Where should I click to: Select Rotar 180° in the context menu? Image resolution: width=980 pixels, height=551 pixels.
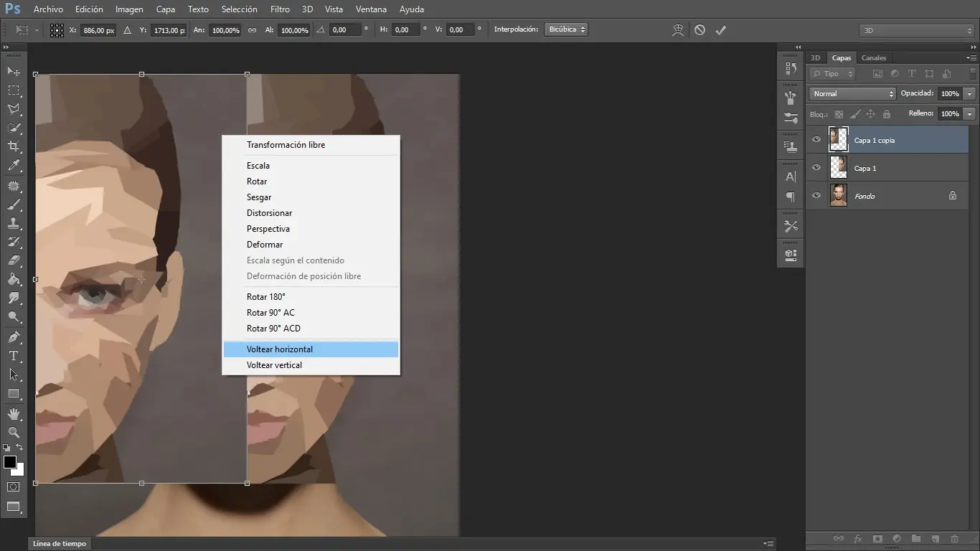[x=265, y=296]
